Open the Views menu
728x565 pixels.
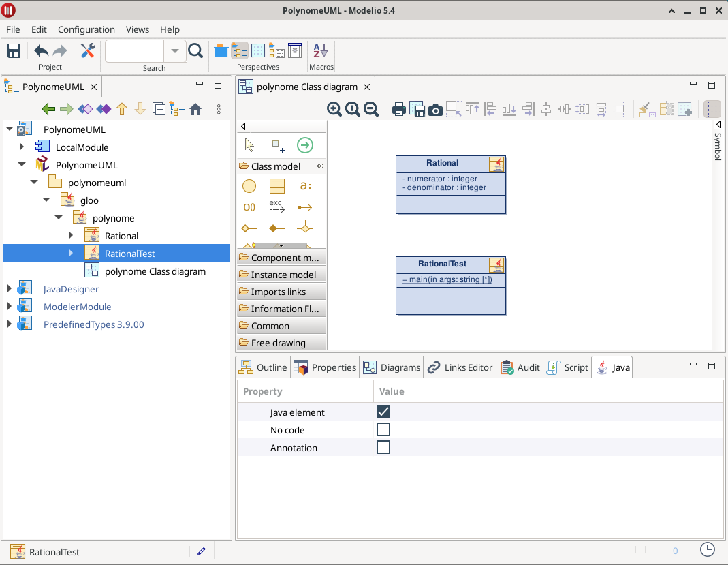tap(138, 29)
